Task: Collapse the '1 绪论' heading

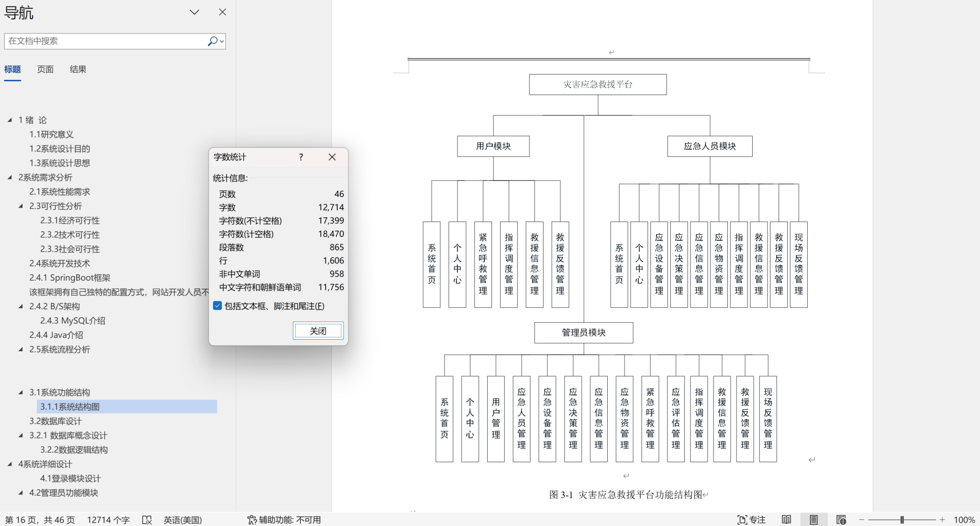Action: point(10,120)
